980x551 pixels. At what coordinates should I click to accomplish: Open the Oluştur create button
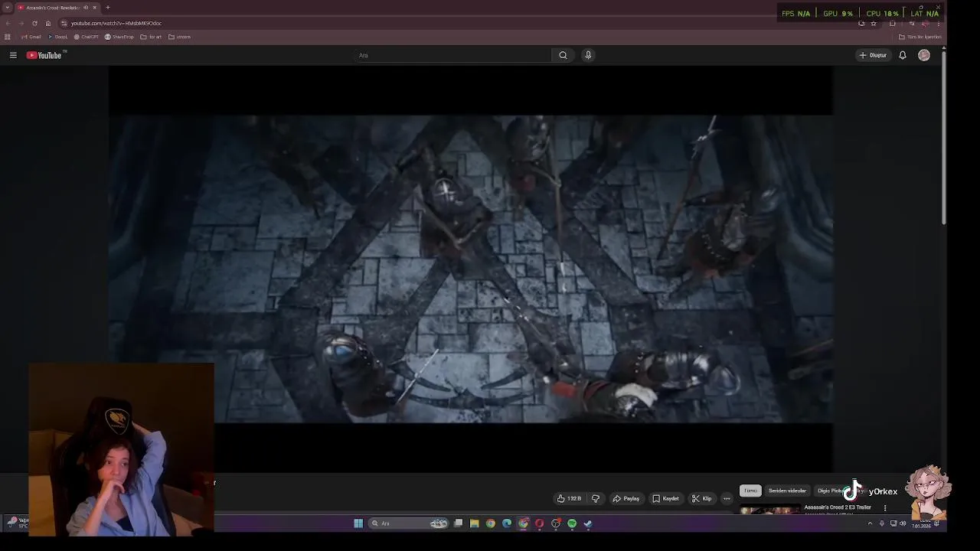pos(873,55)
